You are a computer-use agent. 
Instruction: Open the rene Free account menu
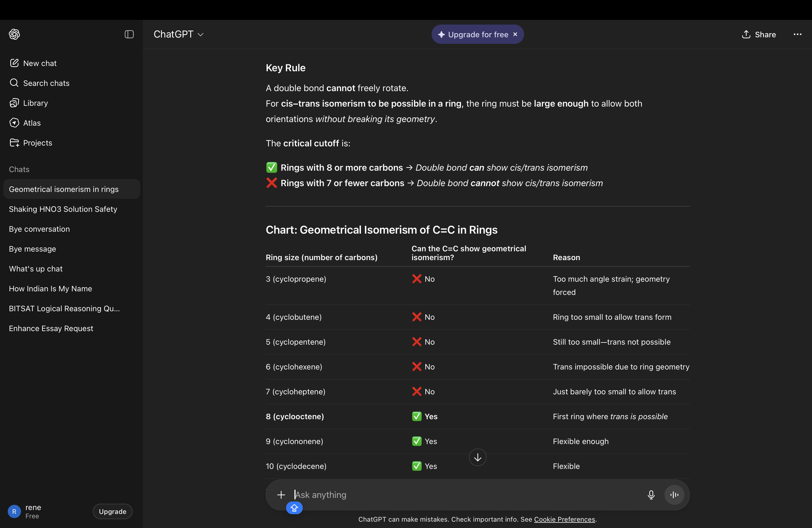(33, 511)
